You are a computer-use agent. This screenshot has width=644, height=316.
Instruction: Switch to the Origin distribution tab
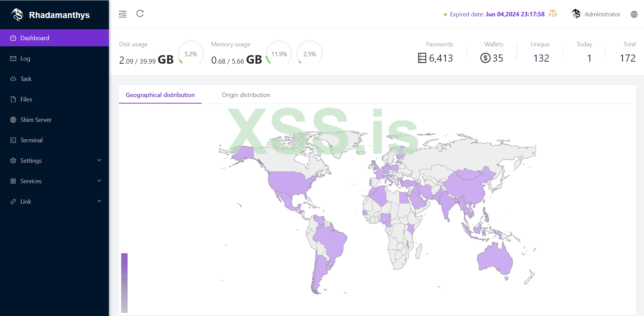coord(246,95)
